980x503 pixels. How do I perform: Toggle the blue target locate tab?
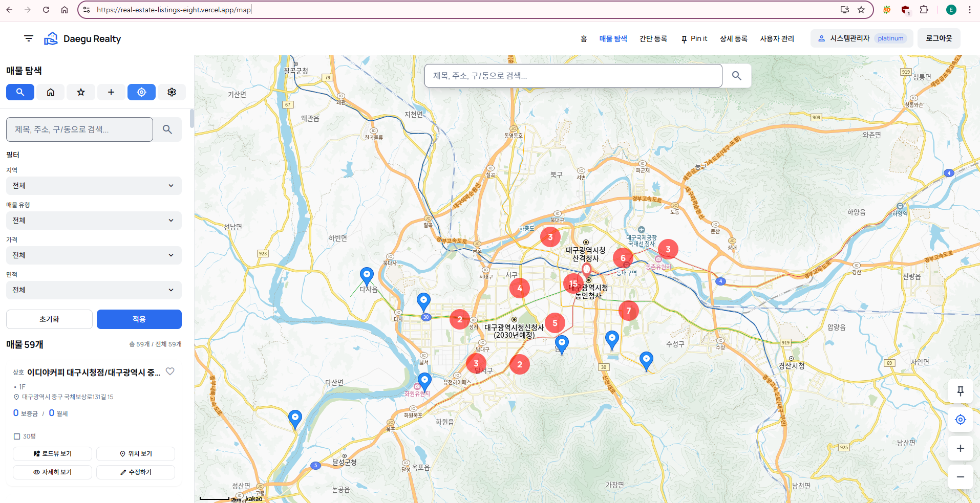click(141, 92)
